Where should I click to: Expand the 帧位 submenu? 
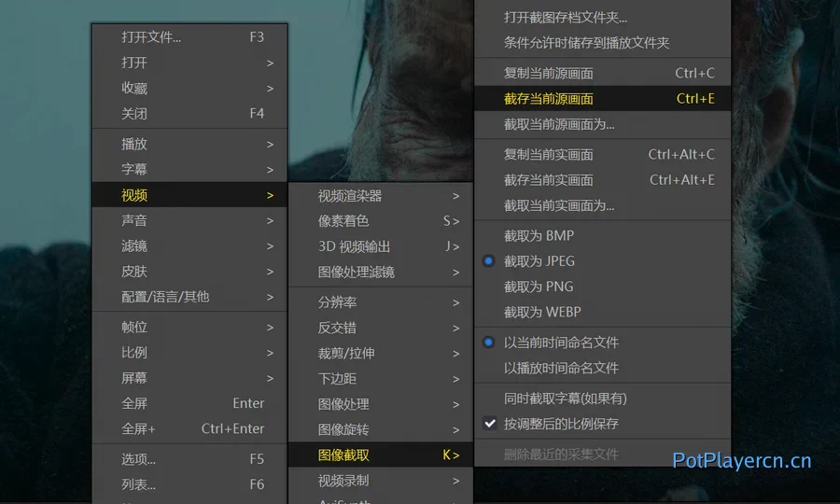[x=189, y=328]
